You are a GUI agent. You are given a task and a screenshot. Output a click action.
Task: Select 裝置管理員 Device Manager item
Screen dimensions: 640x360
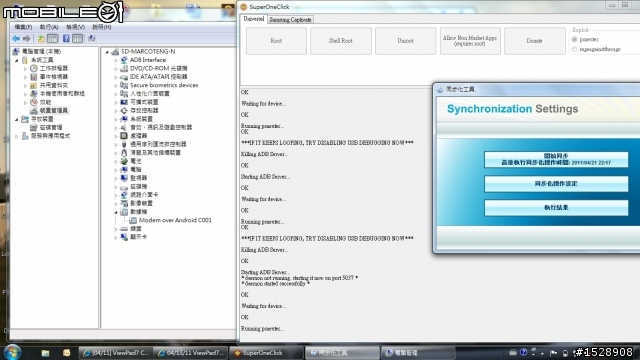(x=53, y=111)
